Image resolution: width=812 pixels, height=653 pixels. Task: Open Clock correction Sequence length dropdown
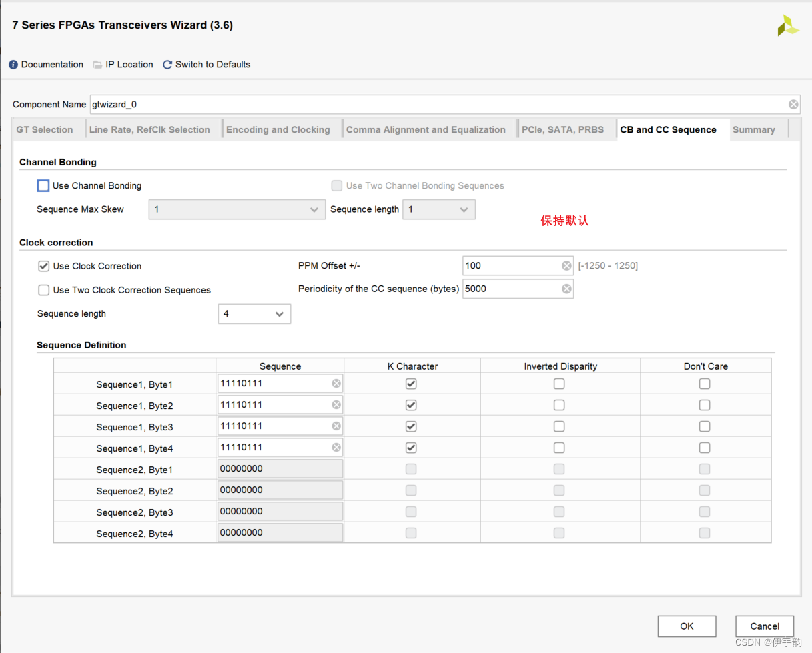(x=254, y=313)
